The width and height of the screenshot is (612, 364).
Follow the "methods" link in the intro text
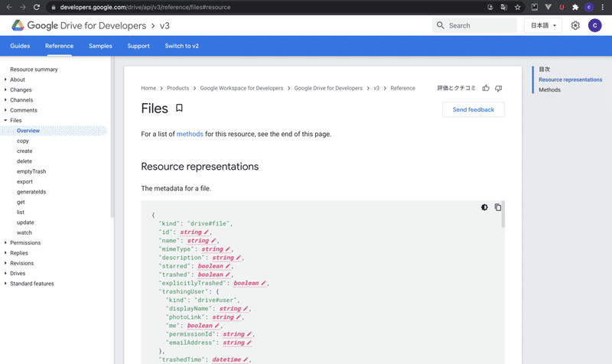[190, 134]
